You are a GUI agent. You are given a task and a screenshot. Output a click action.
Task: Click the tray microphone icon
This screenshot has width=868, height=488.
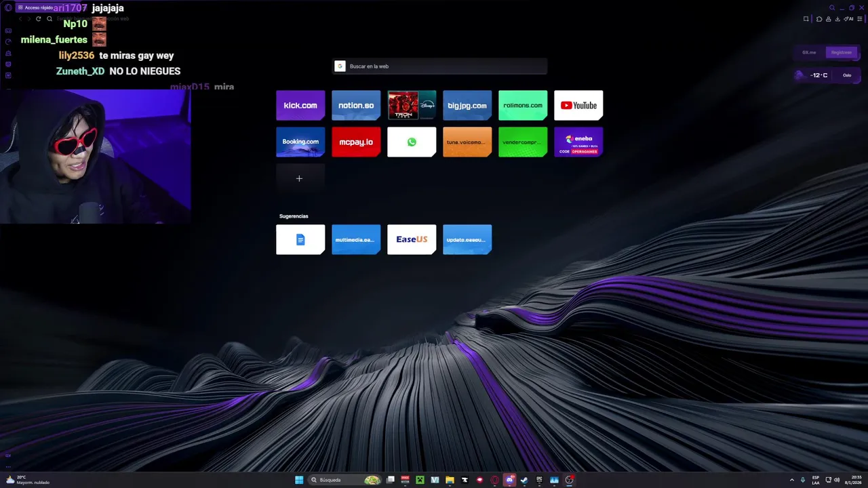pyautogui.click(x=803, y=480)
